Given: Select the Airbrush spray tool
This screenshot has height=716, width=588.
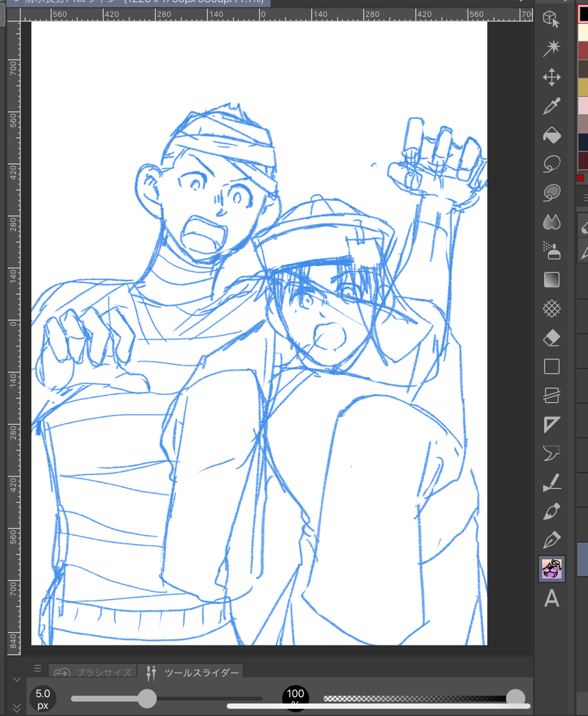Looking at the screenshot, I should 551,251.
